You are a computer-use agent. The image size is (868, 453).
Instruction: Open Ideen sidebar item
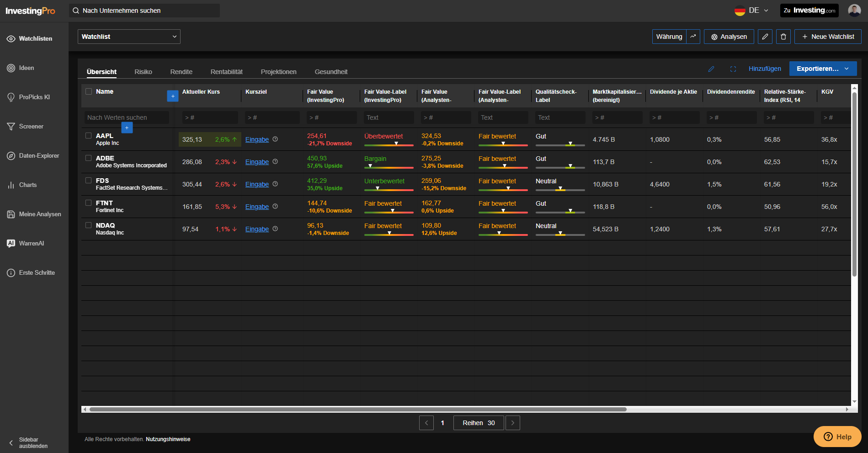[x=21, y=68]
